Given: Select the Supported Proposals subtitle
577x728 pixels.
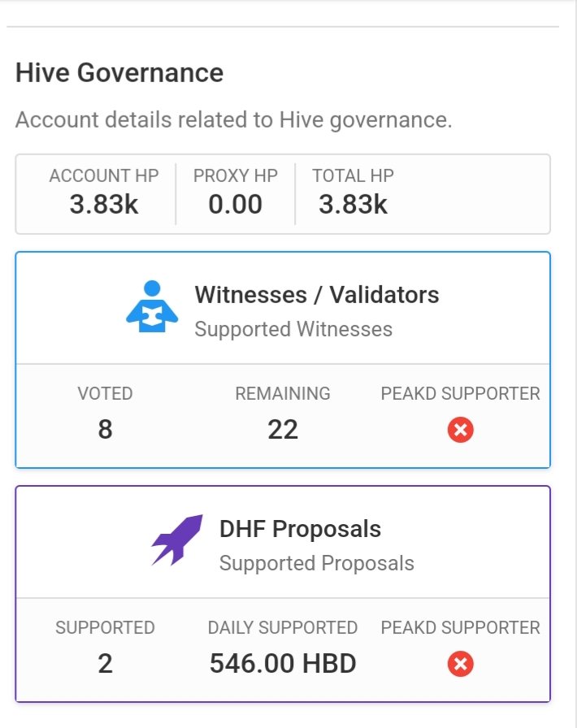Looking at the screenshot, I should pos(317,563).
